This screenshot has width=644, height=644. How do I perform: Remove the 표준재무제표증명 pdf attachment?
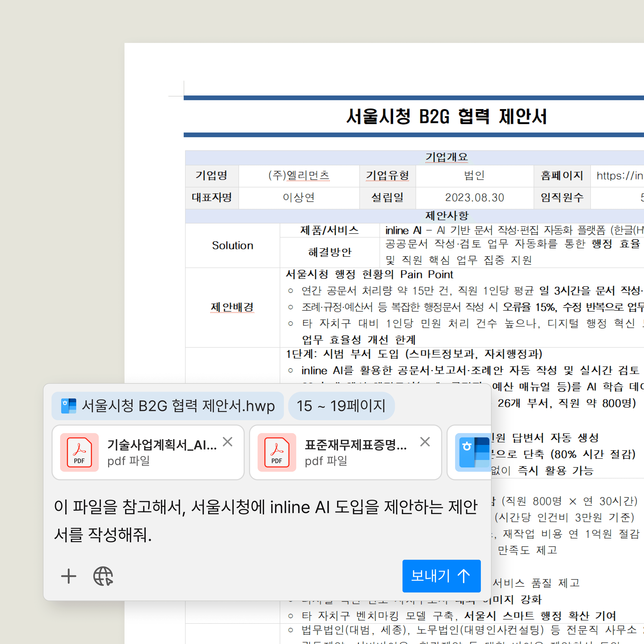pos(425,442)
